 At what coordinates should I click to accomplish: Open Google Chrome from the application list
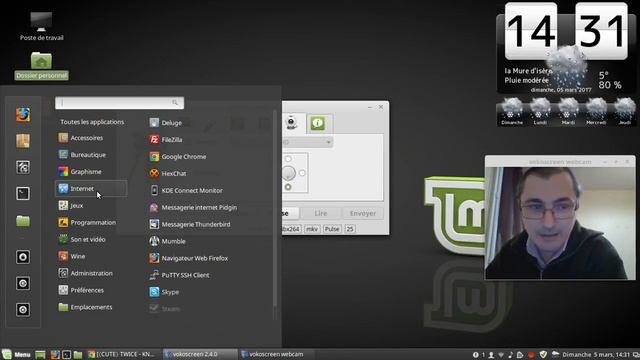[178, 156]
